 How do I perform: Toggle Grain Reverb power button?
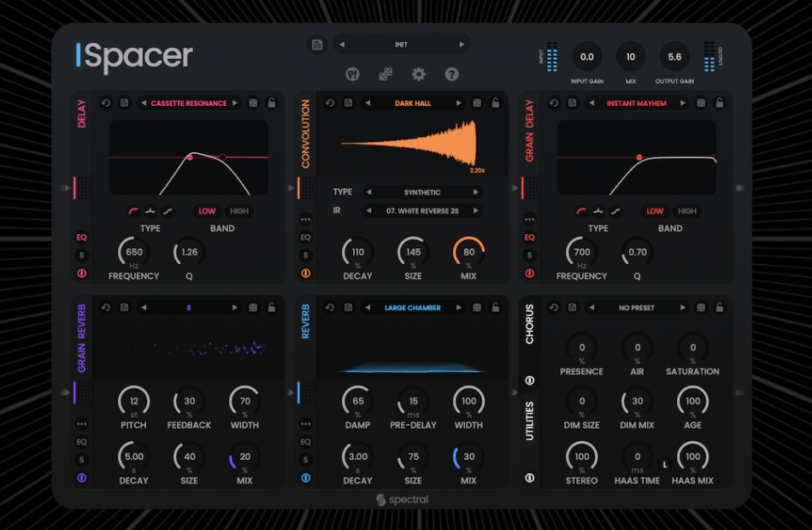coord(82,478)
